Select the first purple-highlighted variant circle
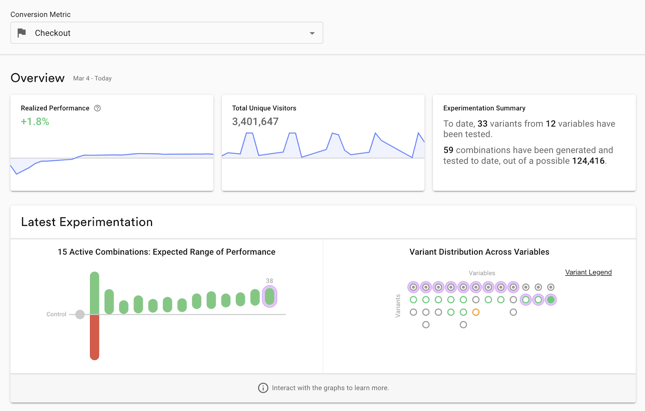 click(413, 287)
